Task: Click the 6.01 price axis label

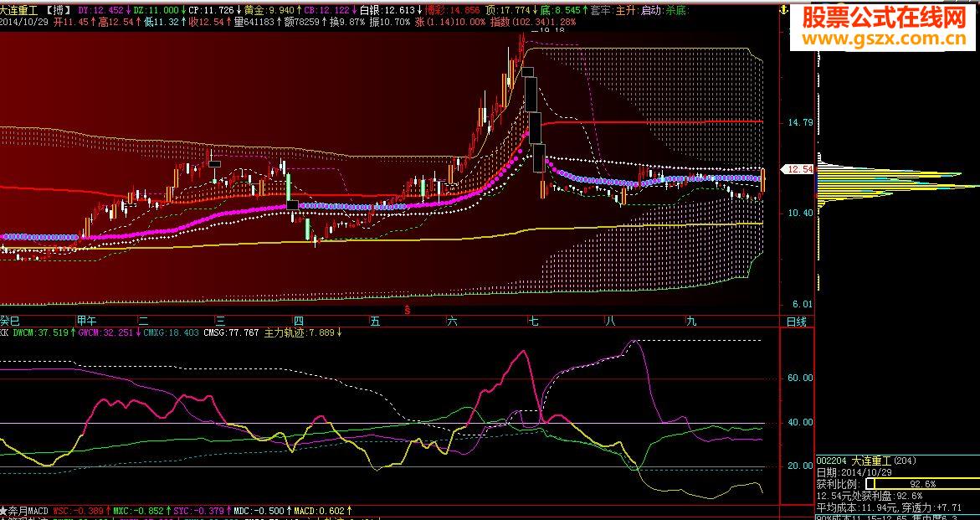Action: click(x=803, y=304)
